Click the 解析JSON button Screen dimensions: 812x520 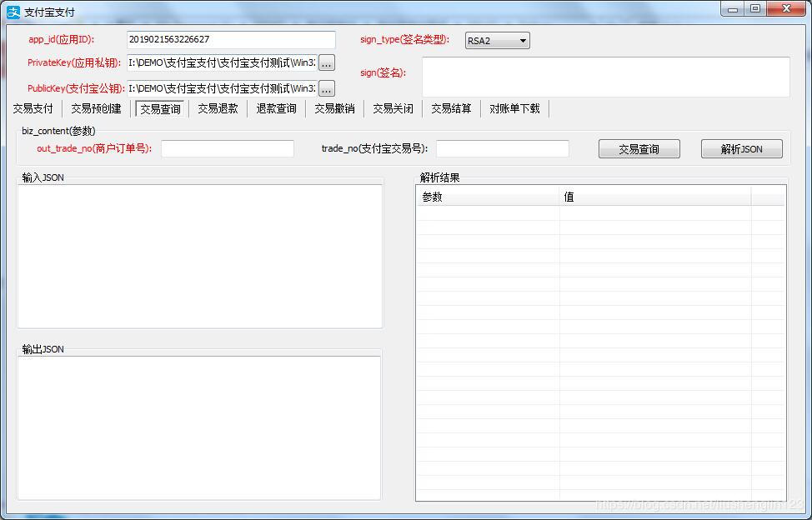pos(742,149)
